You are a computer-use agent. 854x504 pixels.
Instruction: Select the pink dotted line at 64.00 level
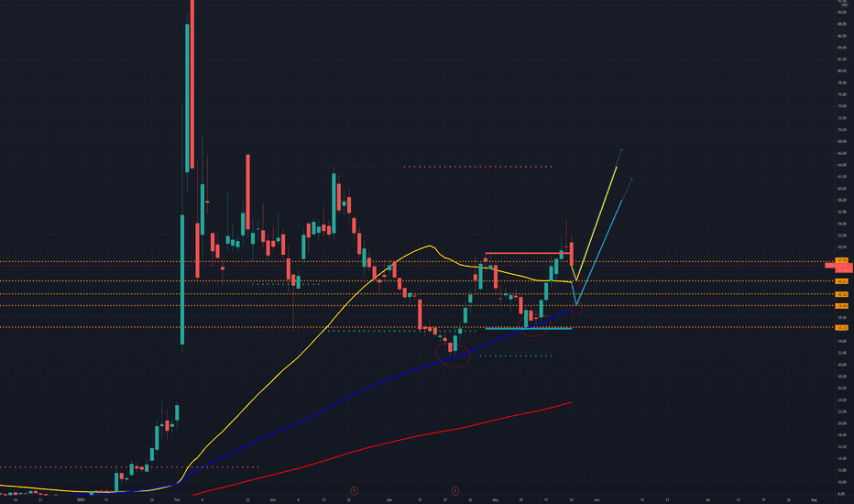443,166
